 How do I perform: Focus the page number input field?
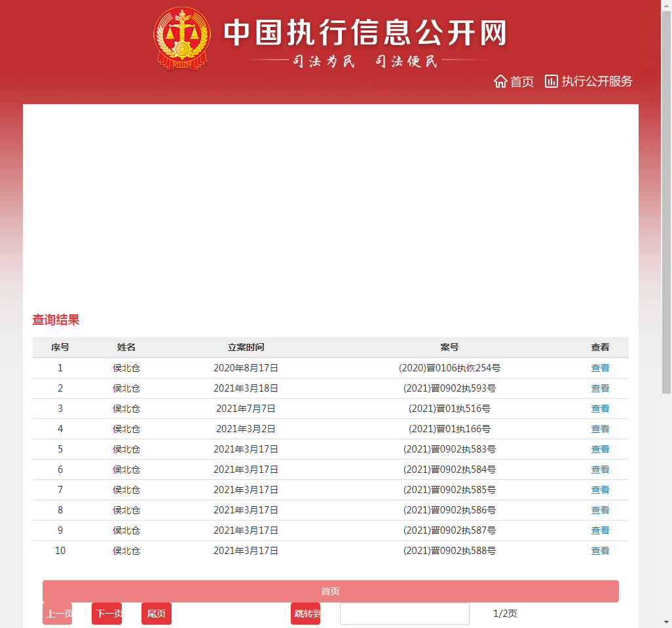(x=404, y=614)
